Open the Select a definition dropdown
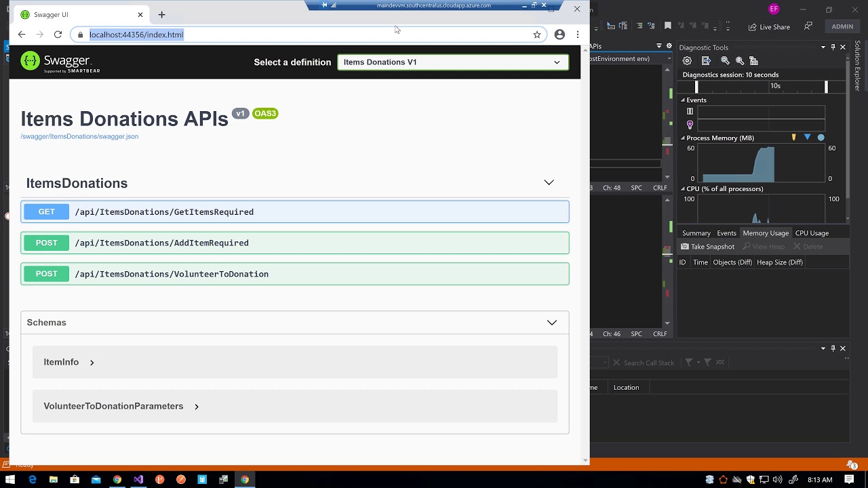 click(x=453, y=62)
